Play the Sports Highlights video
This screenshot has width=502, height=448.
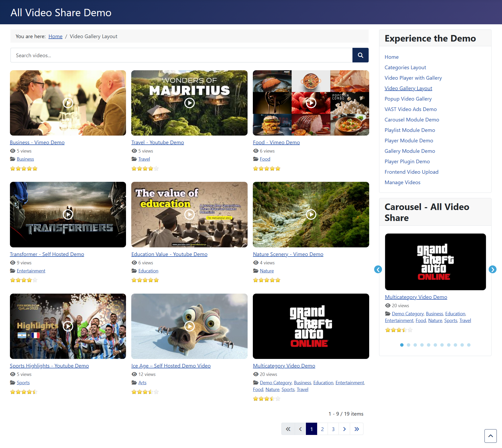coord(68,326)
